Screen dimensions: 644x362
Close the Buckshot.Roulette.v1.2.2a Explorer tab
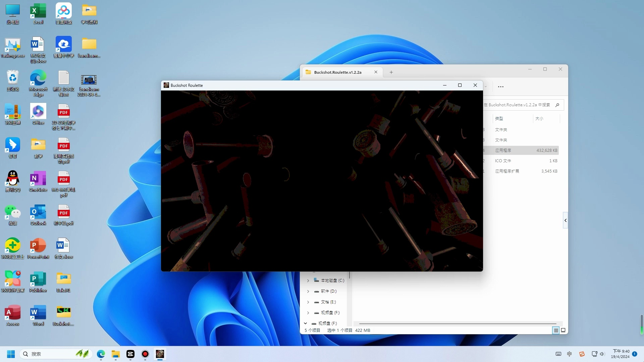point(376,72)
